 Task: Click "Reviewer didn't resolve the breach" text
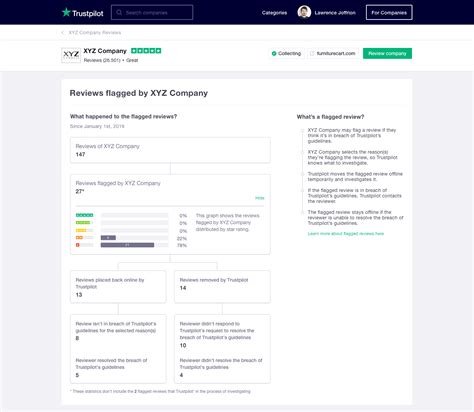(221, 364)
